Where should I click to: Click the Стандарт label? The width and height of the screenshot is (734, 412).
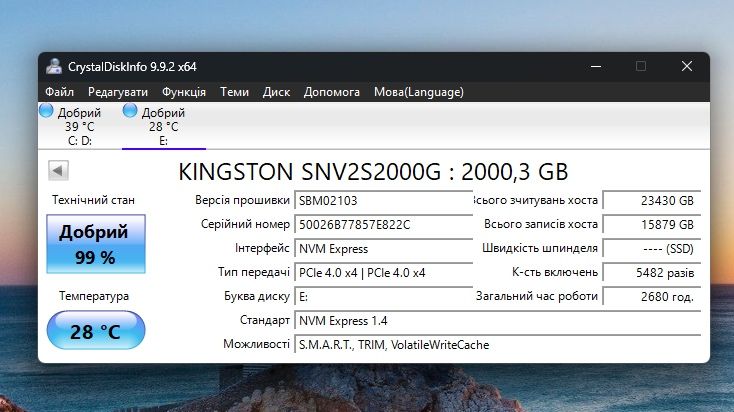(x=265, y=320)
